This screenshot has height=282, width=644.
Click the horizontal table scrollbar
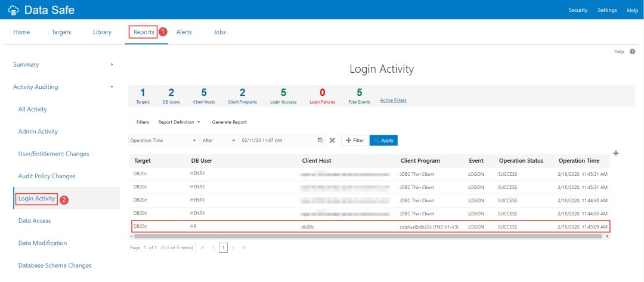(367, 236)
